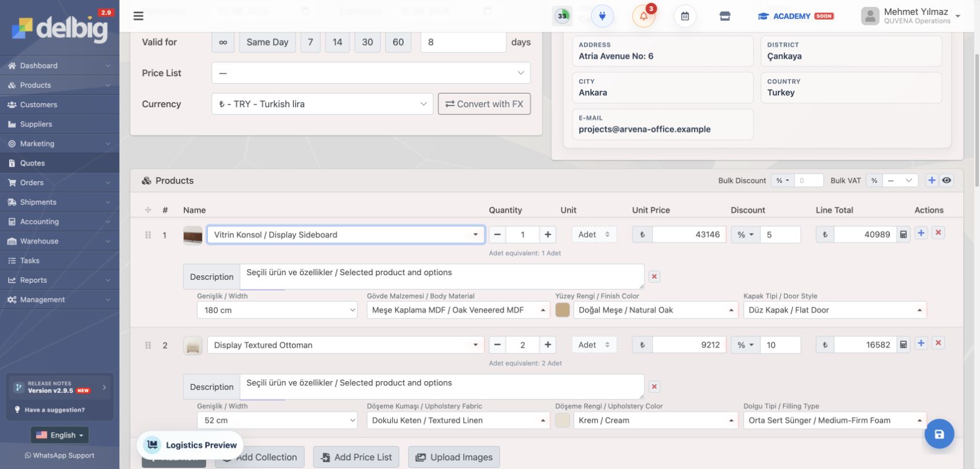Click the custom days input field
The height and width of the screenshot is (469, 980).
point(463,42)
